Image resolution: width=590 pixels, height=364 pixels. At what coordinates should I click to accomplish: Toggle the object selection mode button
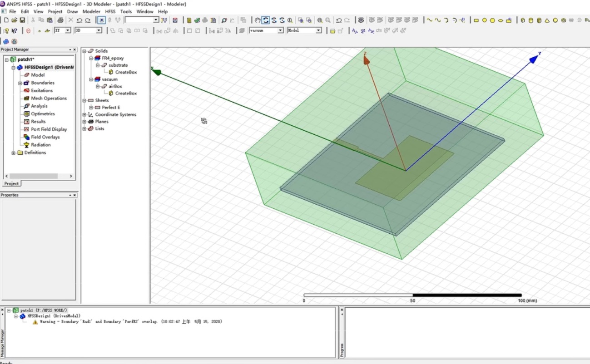pos(101,20)
